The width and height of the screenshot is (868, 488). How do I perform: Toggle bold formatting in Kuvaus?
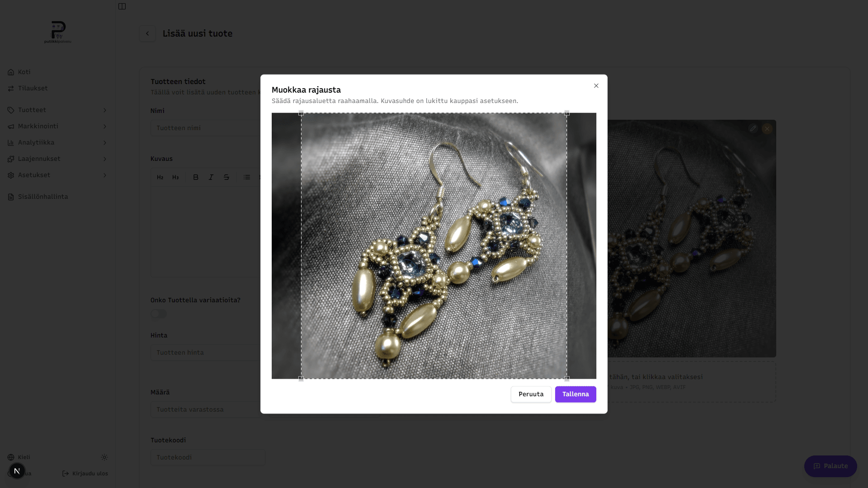pyautogui.click(x=196, y=178)
